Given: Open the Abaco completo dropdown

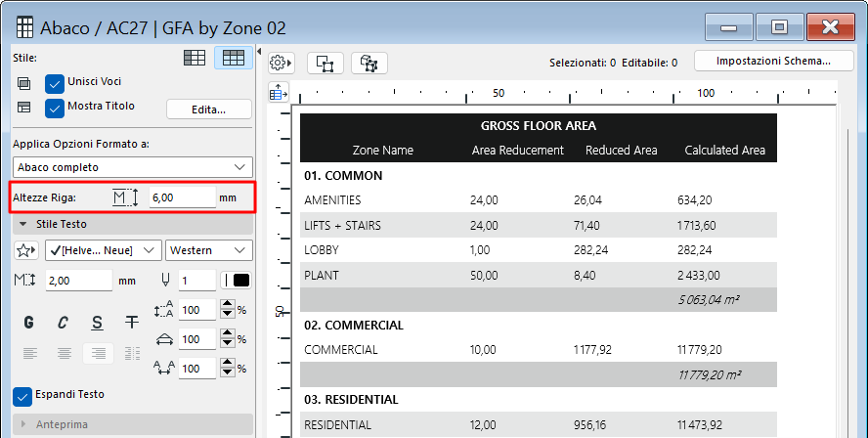Looking at the screenshot, I should coord(132,167).
